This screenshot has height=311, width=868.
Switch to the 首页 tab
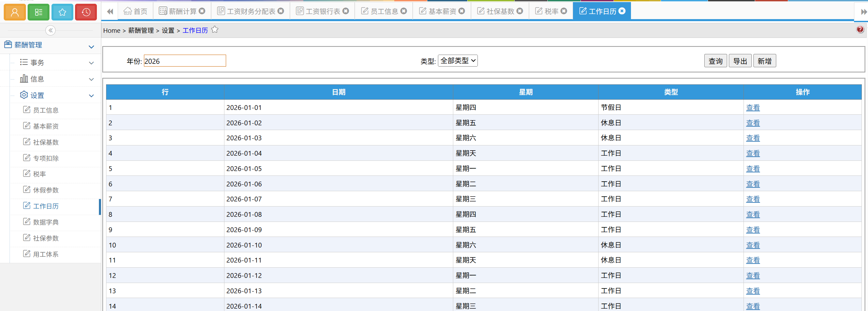click(135, 11)
